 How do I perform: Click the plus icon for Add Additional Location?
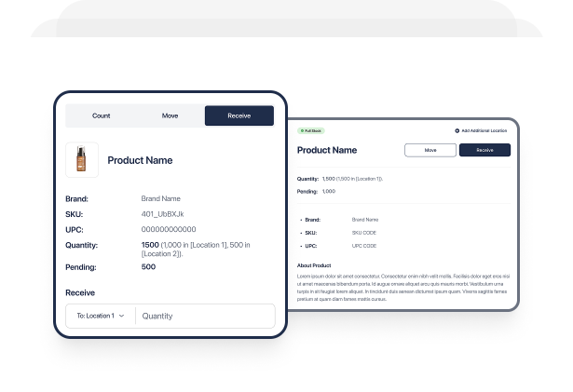pyautogui.click(x=457, y=130)
